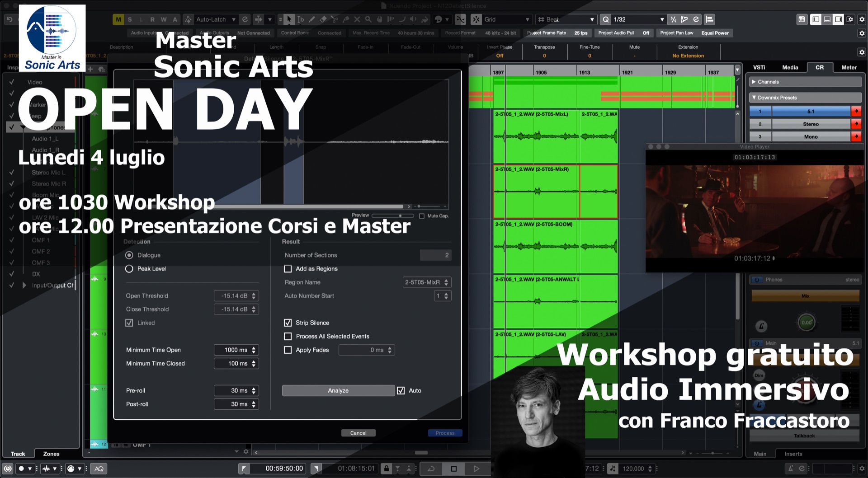Open the Auto-Latch automation mode dropdown
868x478 pixels.
(216, 19)
